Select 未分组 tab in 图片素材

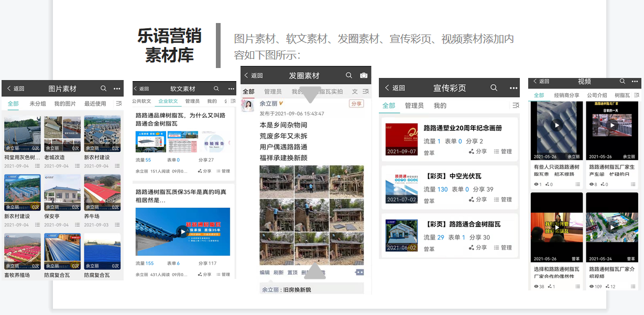pyautogui.click(x=38, y=104)
